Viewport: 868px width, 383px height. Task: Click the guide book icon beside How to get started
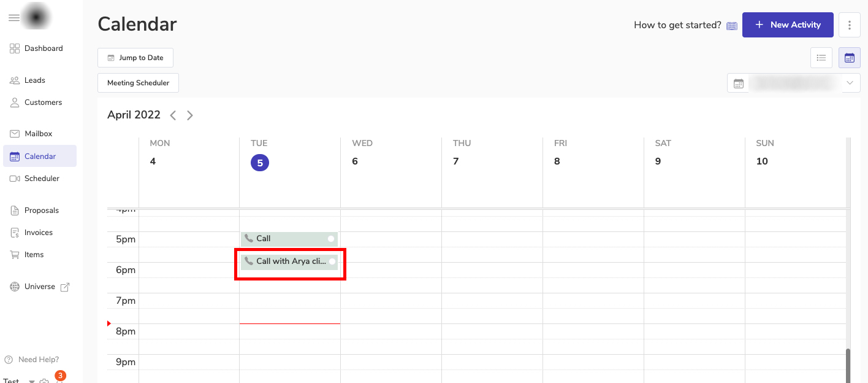coord(732,26)
